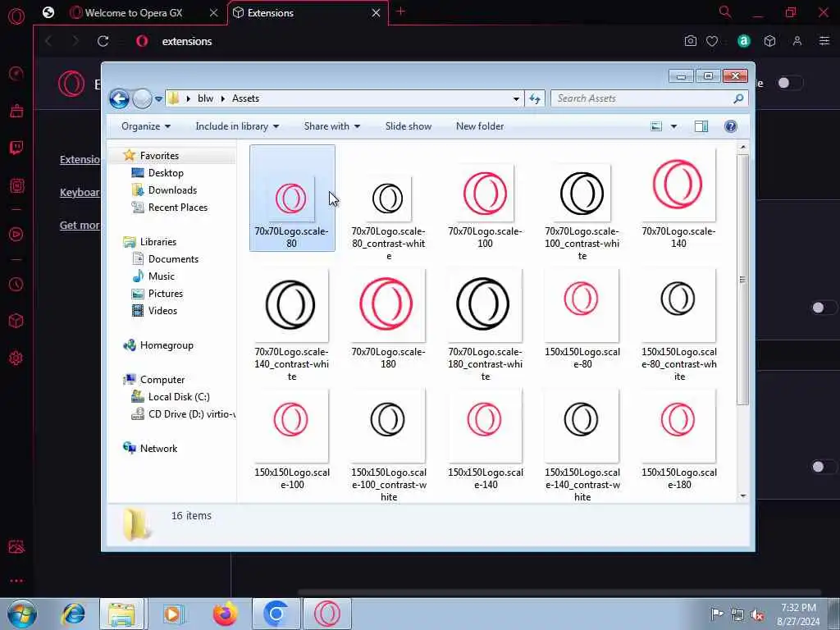The height and width of the screenshot is (630, 840).
Task: Click the search tabs magnifier in Opera title bar
Action: point(725,12)
